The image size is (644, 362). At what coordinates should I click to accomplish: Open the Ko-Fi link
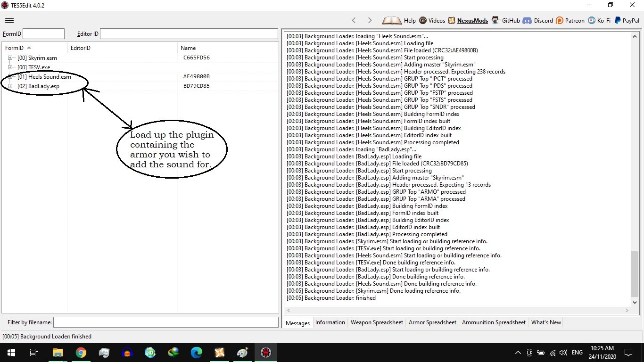coord(599,20)
